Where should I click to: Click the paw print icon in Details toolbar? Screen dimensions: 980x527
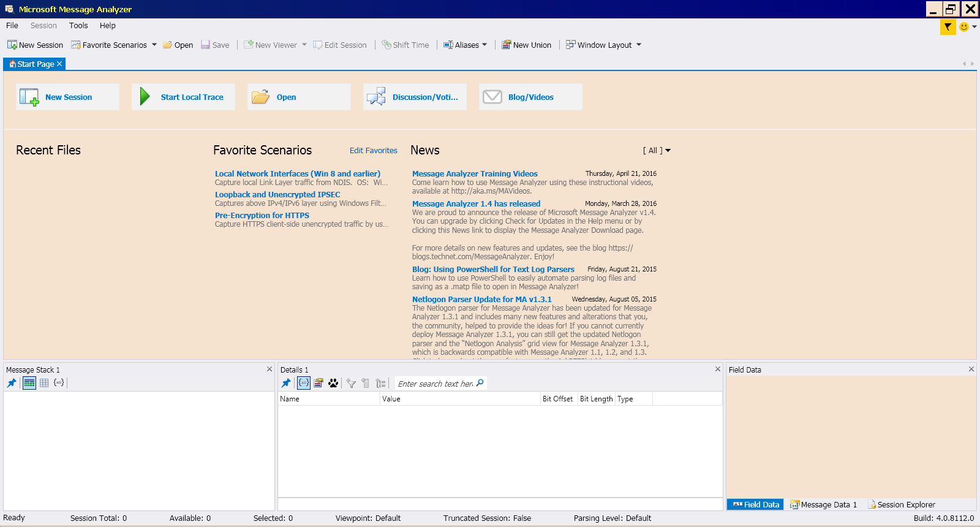pyautogui.click(x=333, y=383)
